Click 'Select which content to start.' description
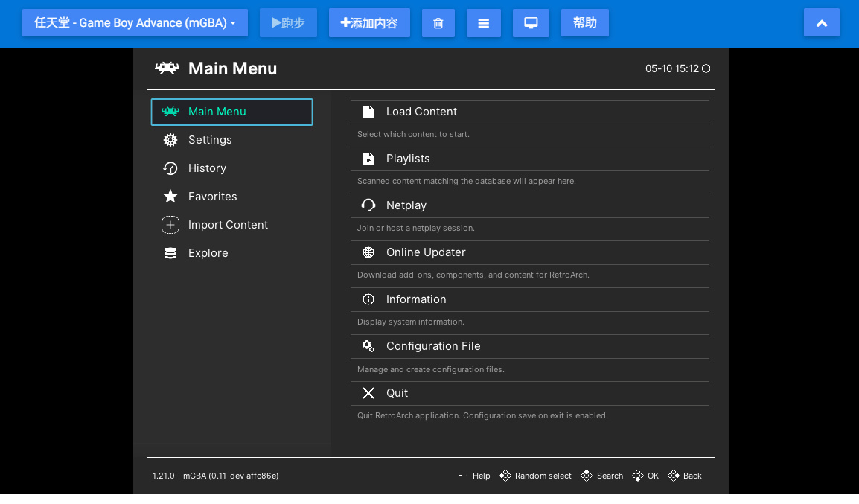This screenshot has height=504, width=859. (x=413, y=134)
